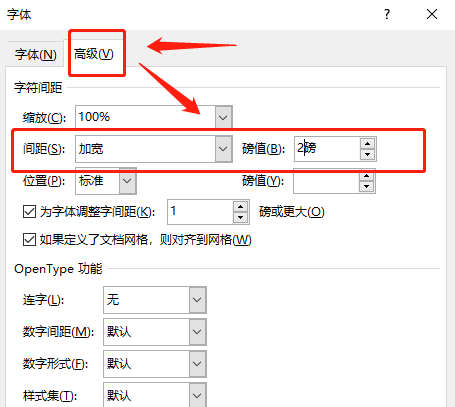Decrease the 磅值(Y) position value
This screenshot has width=455, height=407.
tap(367, 186)
